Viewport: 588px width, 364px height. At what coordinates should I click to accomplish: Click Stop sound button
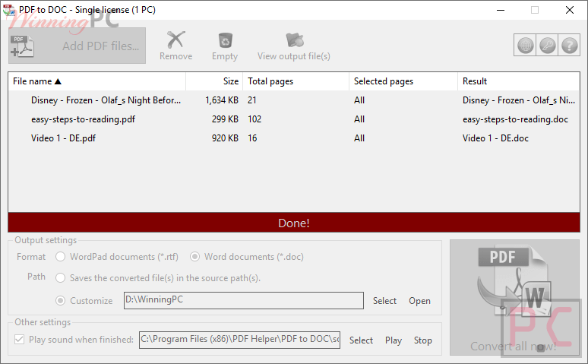[423, 340]
